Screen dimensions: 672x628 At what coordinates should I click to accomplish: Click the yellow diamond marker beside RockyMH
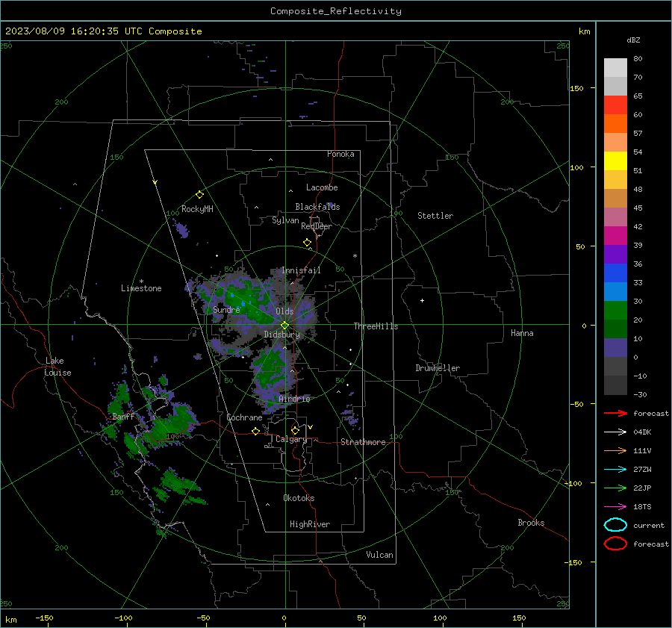[x=199, y=195]
